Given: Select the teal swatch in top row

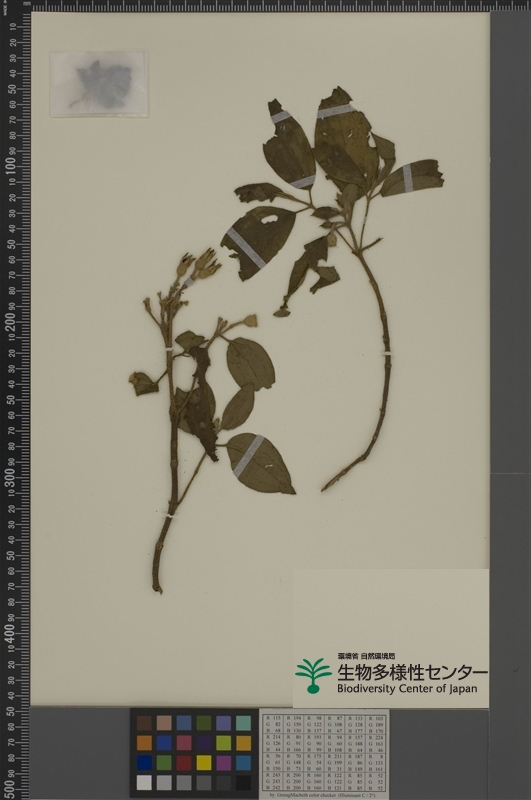Looking at the screenshot, I should click(x=243, y=723).
